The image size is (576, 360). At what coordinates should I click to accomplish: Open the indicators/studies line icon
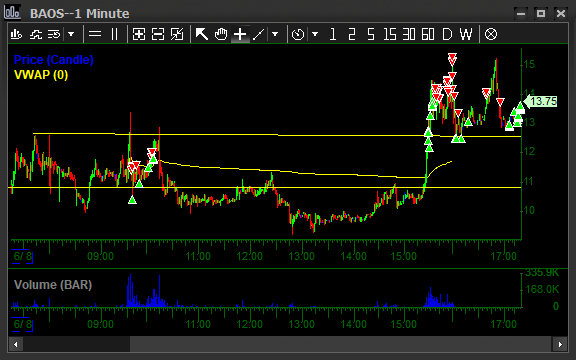(36, 35)
